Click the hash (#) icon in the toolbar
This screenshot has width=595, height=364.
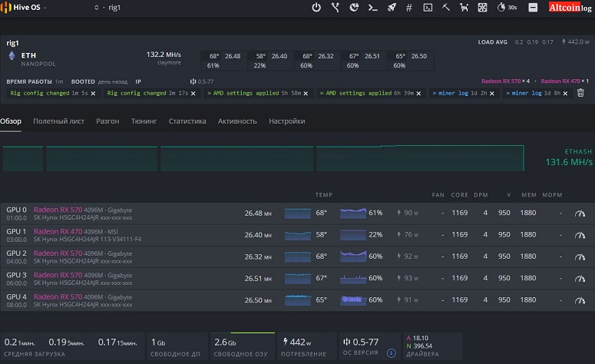[408, 8]
